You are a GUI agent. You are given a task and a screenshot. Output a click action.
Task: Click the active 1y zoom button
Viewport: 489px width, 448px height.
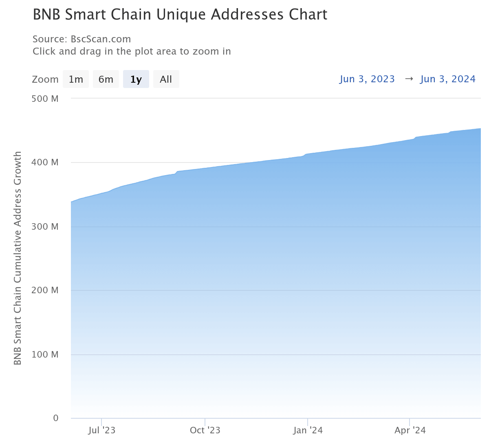click(136, 79)
